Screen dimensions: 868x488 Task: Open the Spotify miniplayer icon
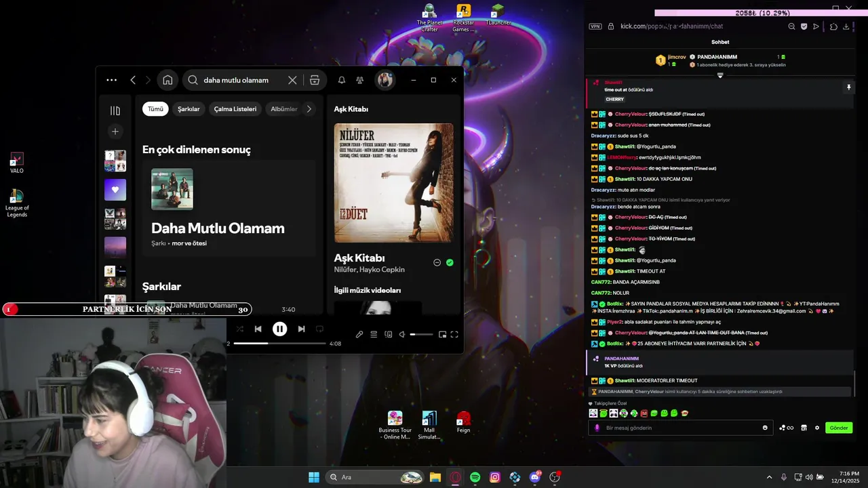pyautogui.click(x=442, y=334)
